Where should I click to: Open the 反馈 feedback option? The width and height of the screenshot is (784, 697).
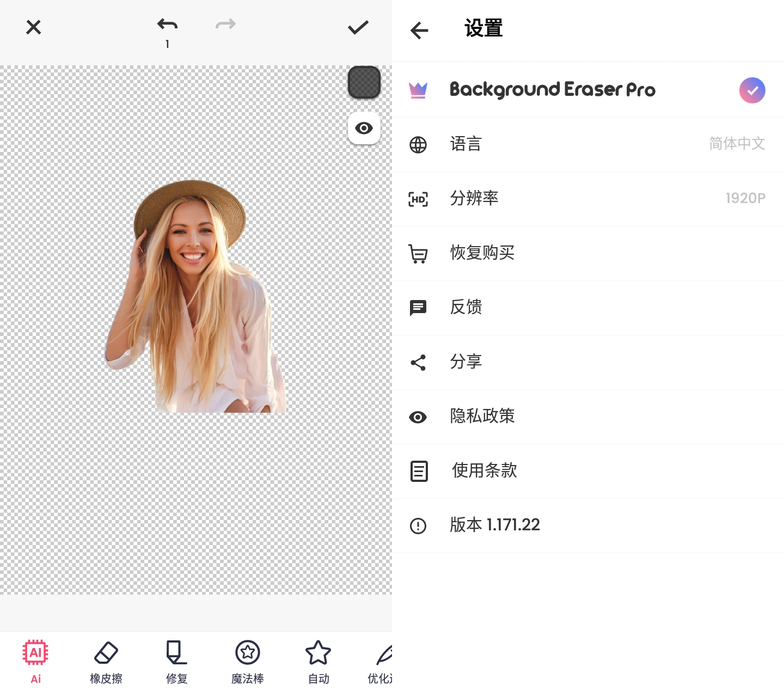tap(588, 308)
